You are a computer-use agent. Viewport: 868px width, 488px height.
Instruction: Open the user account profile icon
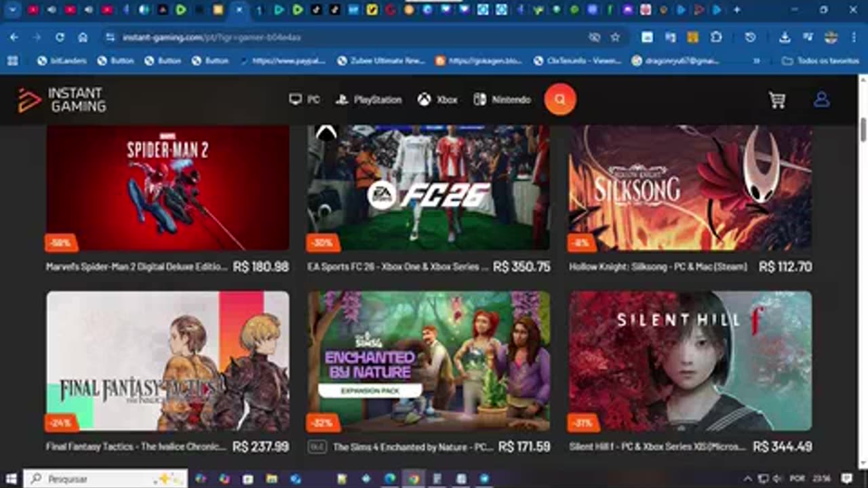click(x=821, y=100)
